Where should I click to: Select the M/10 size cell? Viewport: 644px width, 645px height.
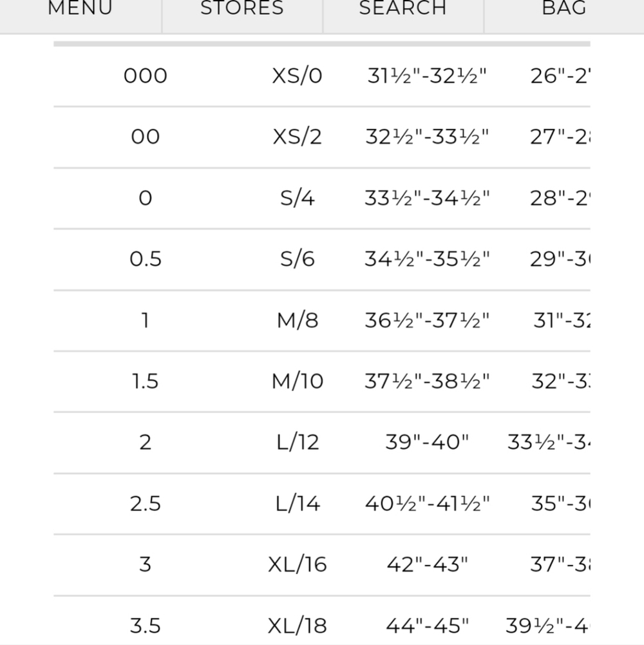[297, 381]
